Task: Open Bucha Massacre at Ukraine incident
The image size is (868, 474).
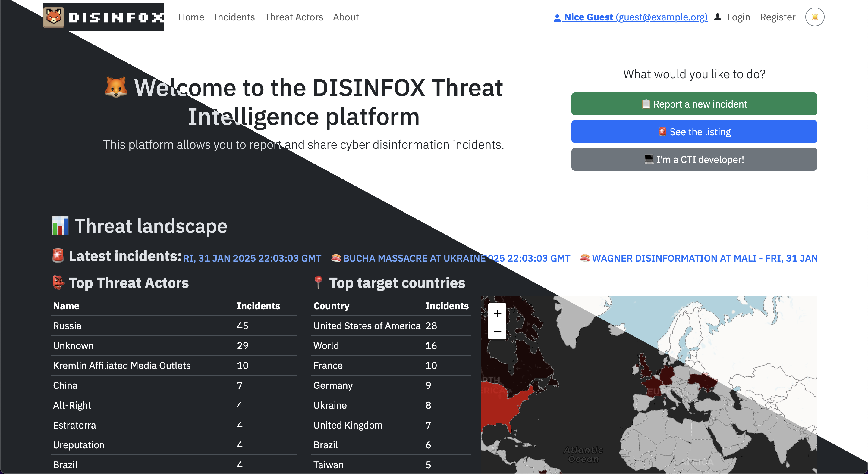Action: click(x=414, y=258)
